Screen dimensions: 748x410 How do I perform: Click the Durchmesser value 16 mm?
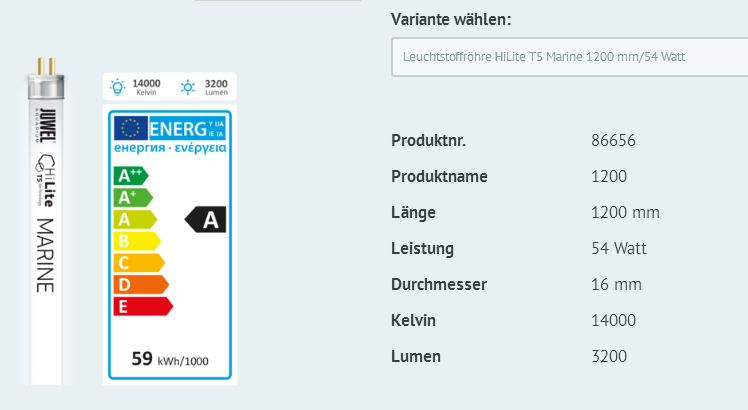(x=616, y=284)
